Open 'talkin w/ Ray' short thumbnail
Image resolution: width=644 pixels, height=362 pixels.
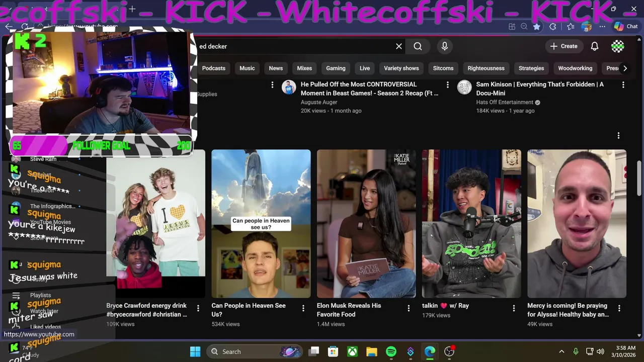coord(471,224)
